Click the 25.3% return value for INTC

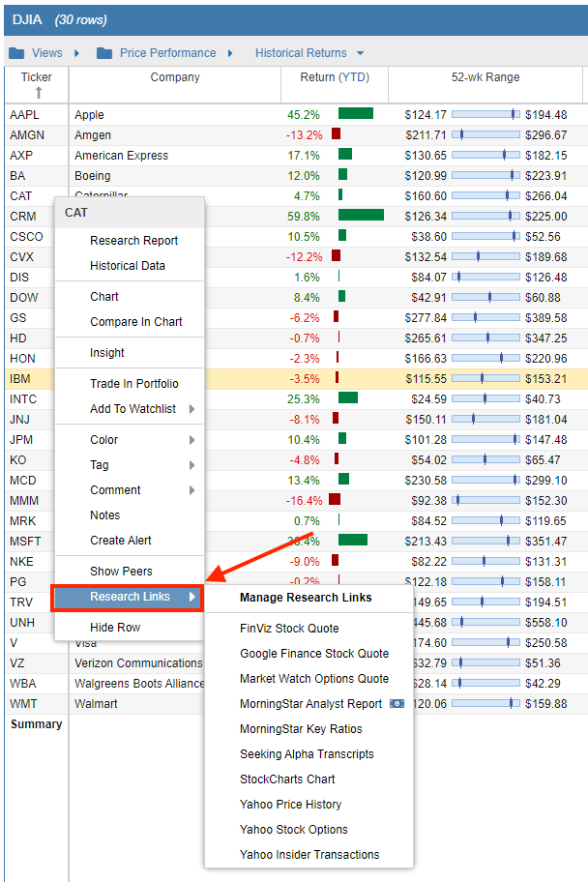click(x=304, y=399)
